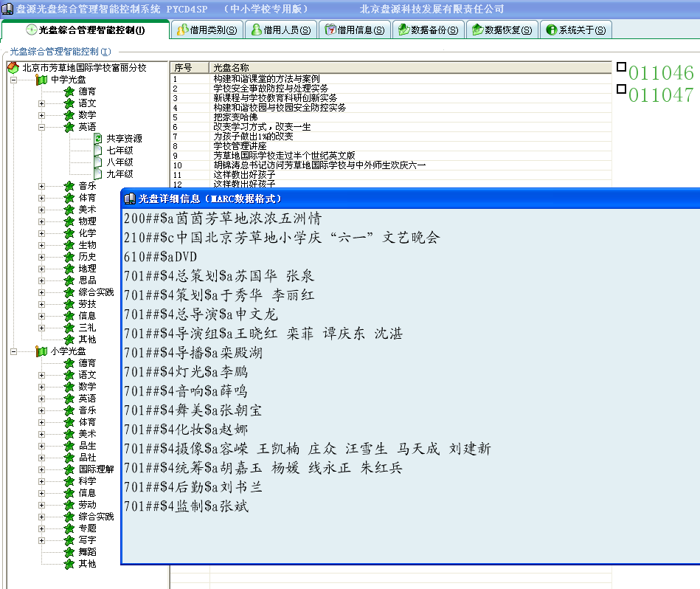Click the 小学光盘 book icon
The height and width of the screenshot is (589, 700).
point(41,351)
